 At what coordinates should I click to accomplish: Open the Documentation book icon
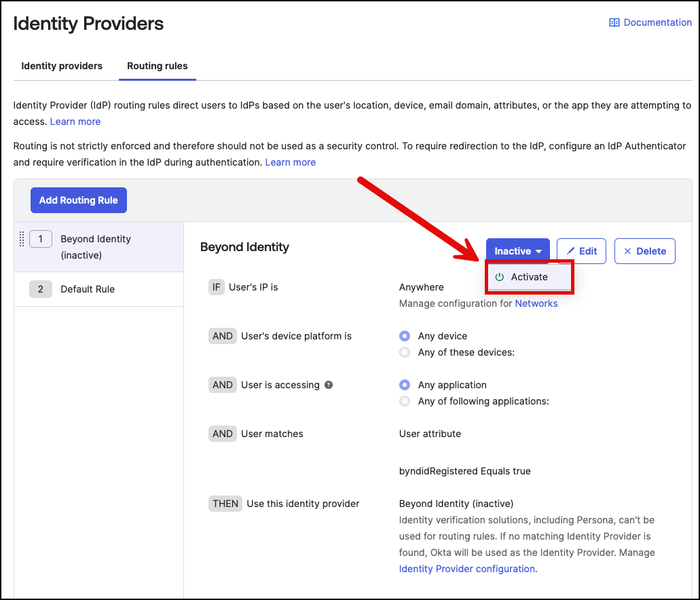[614, 23]
